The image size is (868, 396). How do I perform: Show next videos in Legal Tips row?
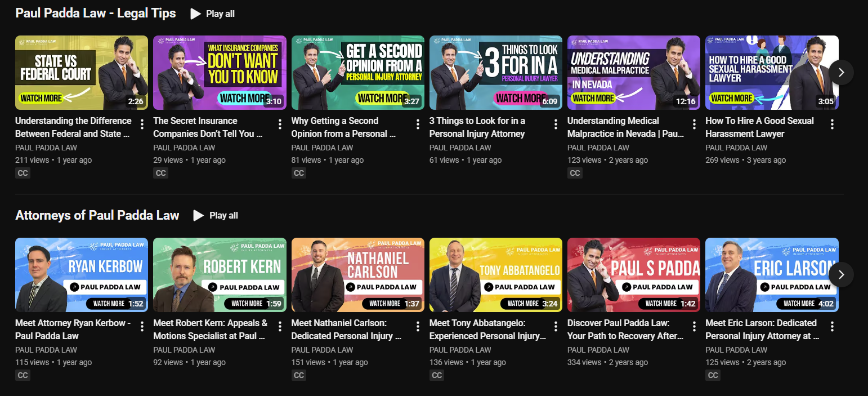click(841, 72)
